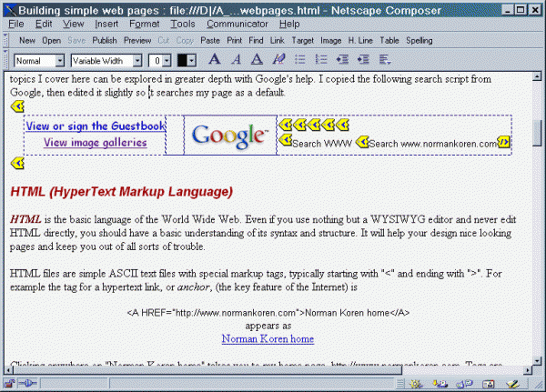546x392 pixels.
Task: Click the Bold letter A formatting icon
Action: click(x=214, y=60)
